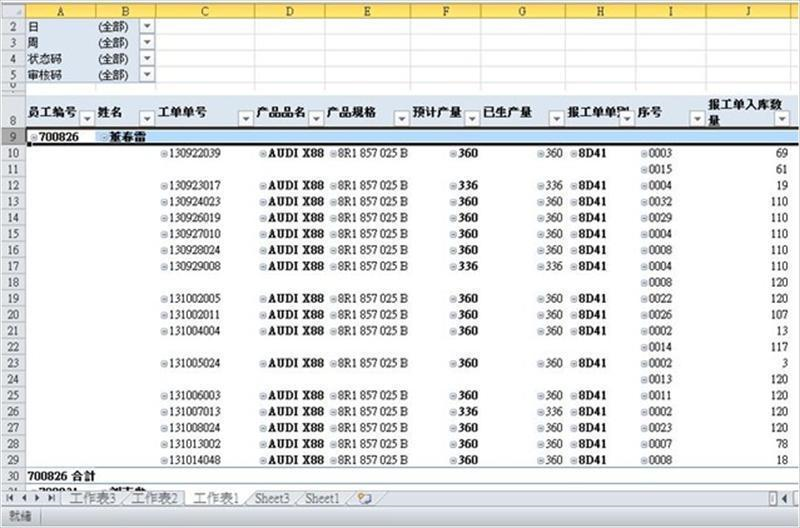Open the 状态码 page filter dropdown
The width and height of the screenshot is (800, 528).
pos(147,59)
